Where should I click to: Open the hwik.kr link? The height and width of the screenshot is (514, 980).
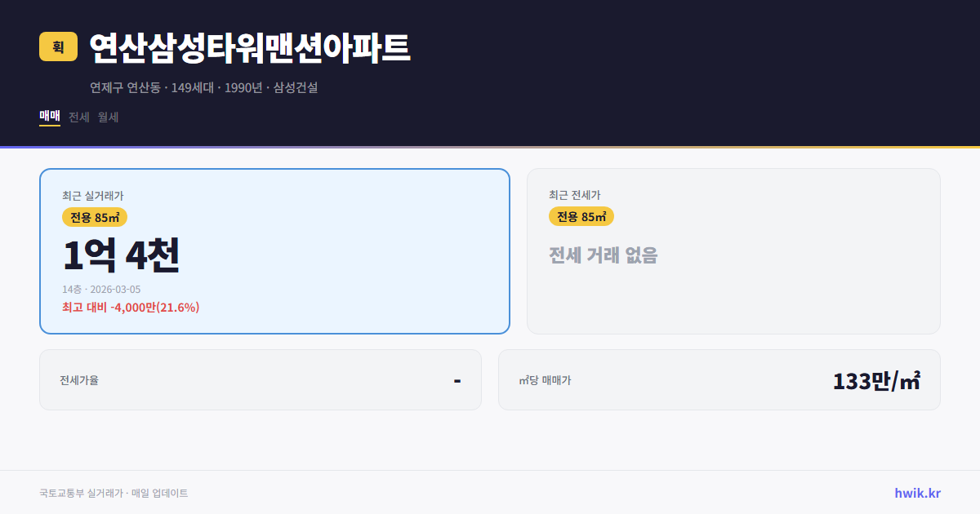pos(916,492)
